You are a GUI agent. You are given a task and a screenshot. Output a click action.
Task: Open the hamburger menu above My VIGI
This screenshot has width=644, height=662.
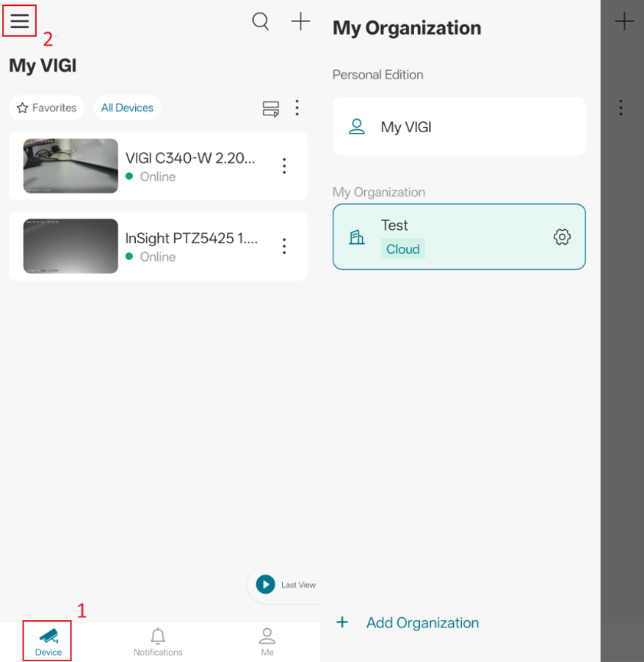click(19, 21)
